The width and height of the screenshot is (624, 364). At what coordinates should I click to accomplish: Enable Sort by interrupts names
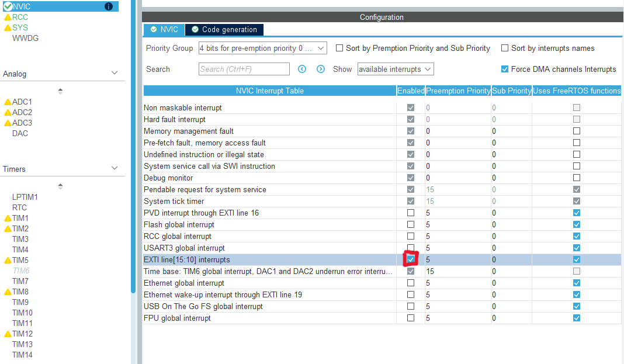click(x=505, y=48)
